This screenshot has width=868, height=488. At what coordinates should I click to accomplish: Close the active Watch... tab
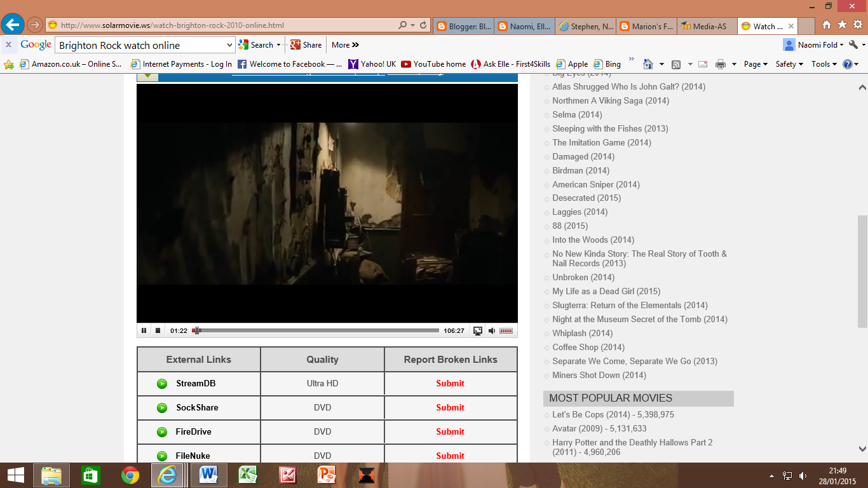(791, 26)
